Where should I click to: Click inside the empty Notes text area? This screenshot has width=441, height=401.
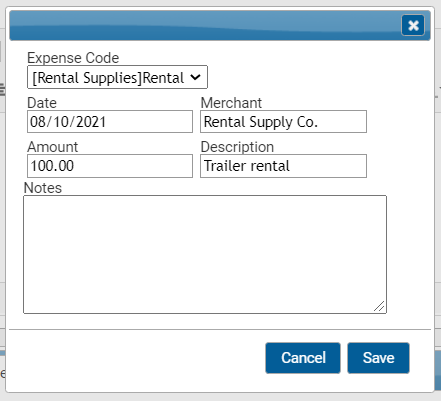205,254
